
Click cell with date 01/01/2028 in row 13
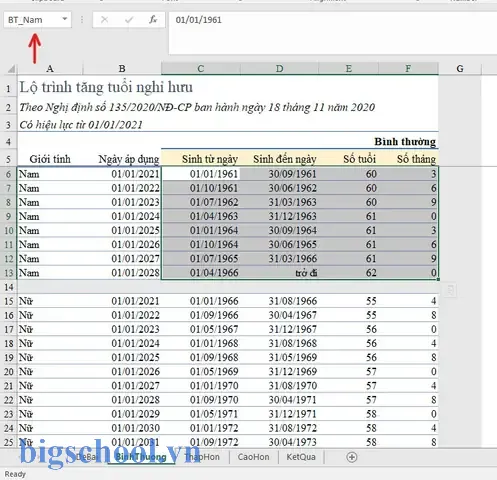pos(122,273)
